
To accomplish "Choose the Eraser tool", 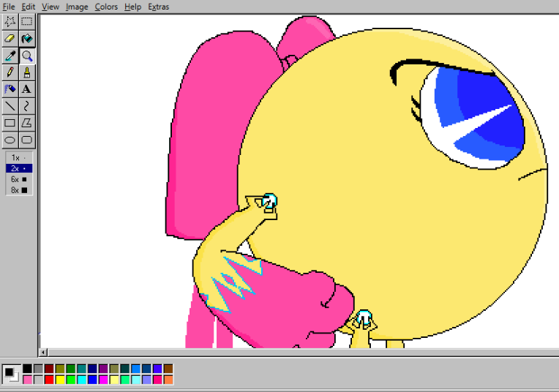I will [10, 39].
